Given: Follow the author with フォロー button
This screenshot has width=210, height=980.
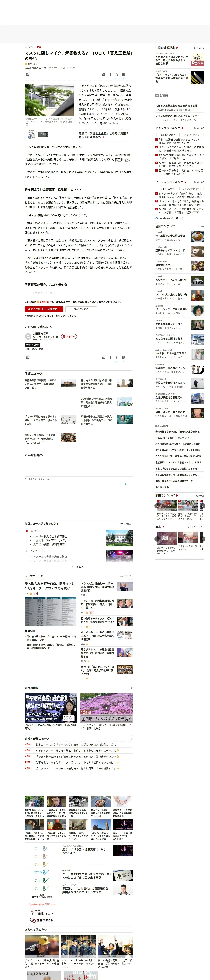Looking at the screenshot, I should tap(69, 336).
